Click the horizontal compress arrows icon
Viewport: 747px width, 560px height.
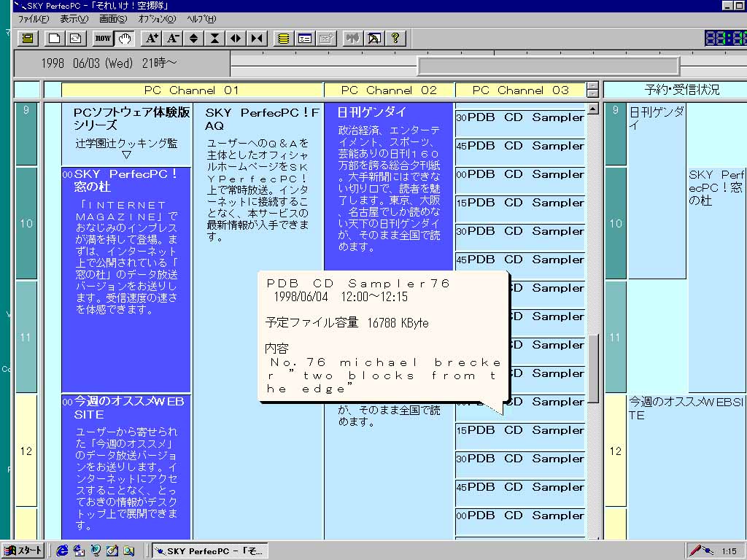coord(257,38)
